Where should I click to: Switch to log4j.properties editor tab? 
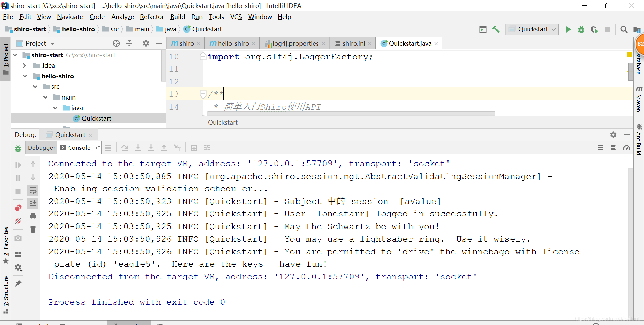coord(295,43)
